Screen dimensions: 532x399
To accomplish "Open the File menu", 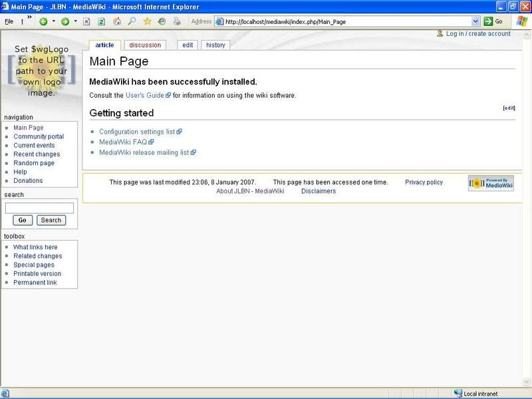I will coord(9,21).
